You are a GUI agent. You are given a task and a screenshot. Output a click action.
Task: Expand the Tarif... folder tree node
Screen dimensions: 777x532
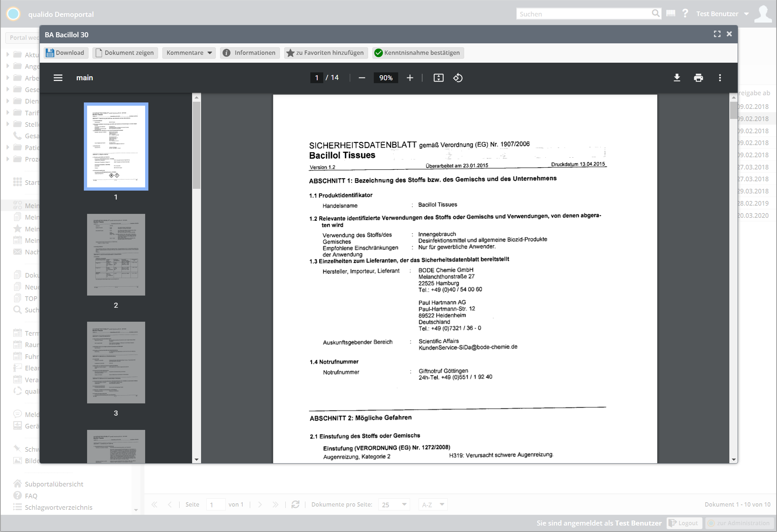[x=8, y=112]
